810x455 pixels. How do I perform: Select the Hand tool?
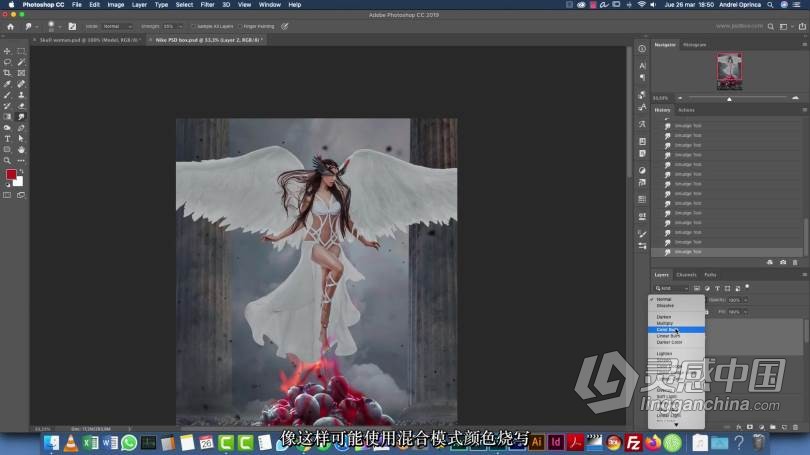[21, 149]
